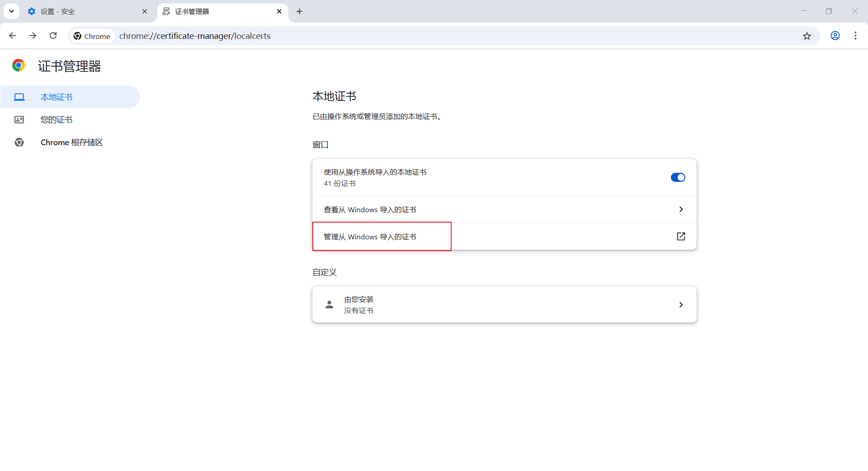The image size is (868, 471).
Task: Switch to the 设置 - 安全 tab
Action: pos(88,11)
